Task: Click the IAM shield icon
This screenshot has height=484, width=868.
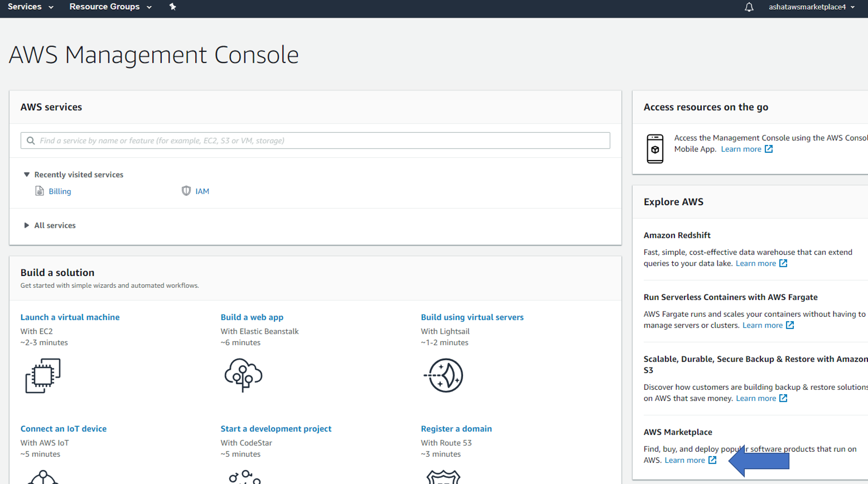Action: [x=186, y=191]
